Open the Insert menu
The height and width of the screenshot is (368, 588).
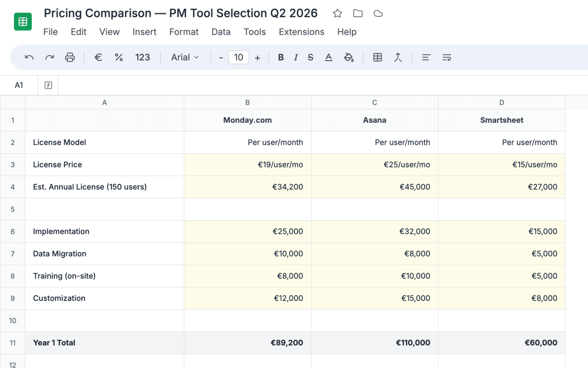tap(144, 32)
